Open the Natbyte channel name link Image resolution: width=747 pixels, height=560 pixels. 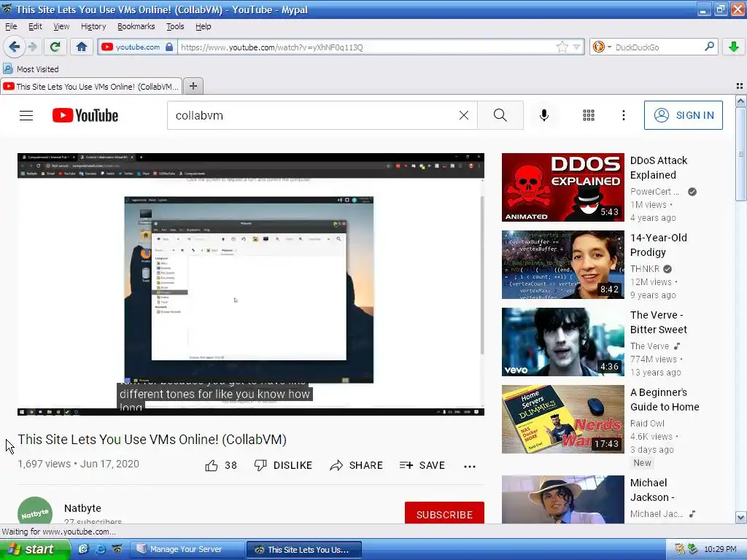[x=82, y=508]
